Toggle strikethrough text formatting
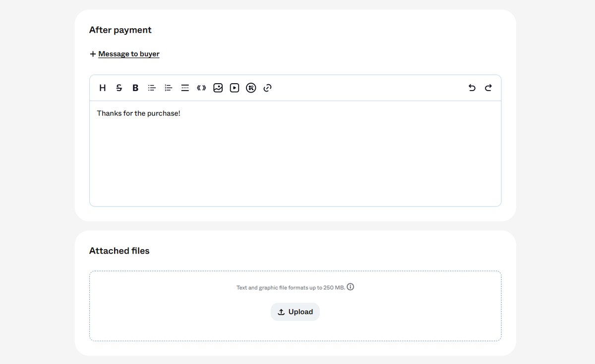This screenshot has width=595, height=364. point(119,88)
